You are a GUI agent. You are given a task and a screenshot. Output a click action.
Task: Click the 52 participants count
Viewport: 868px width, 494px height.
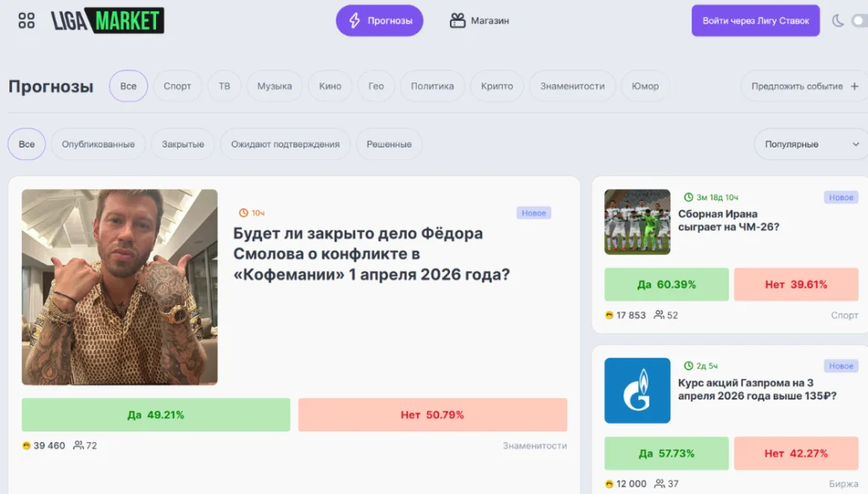(666, 314)
